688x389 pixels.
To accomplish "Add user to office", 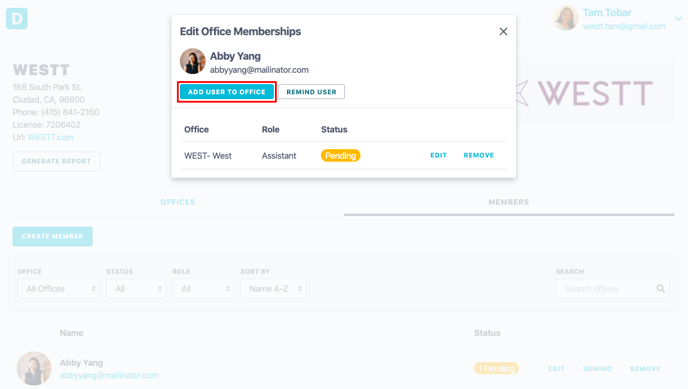I will 227,92.
